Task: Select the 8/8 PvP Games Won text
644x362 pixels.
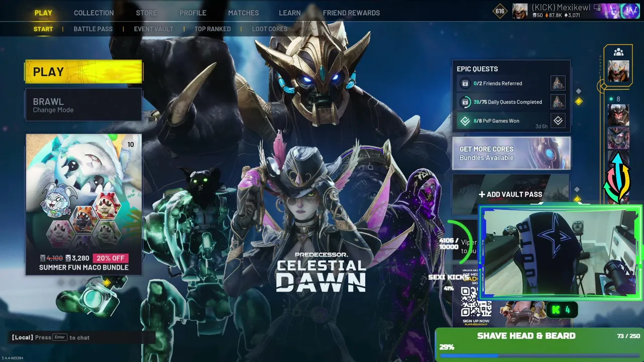Action: [x=496, y=121]
